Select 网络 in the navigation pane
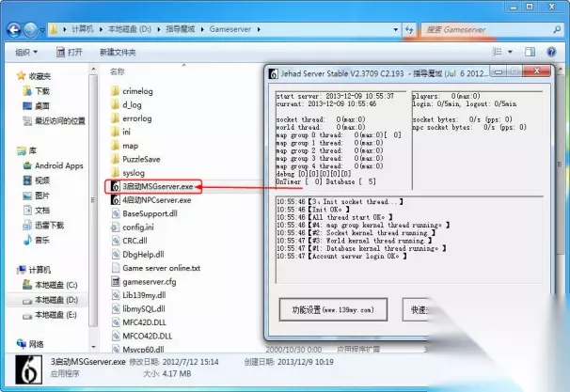Image resolution: width=570 pixels, height=392 pixels. pos(30,344)
